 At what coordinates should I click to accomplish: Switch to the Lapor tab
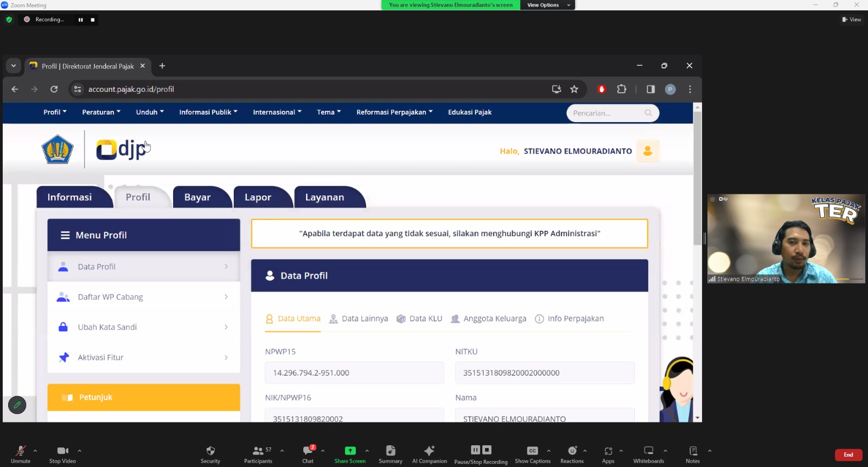pos(258,197)
